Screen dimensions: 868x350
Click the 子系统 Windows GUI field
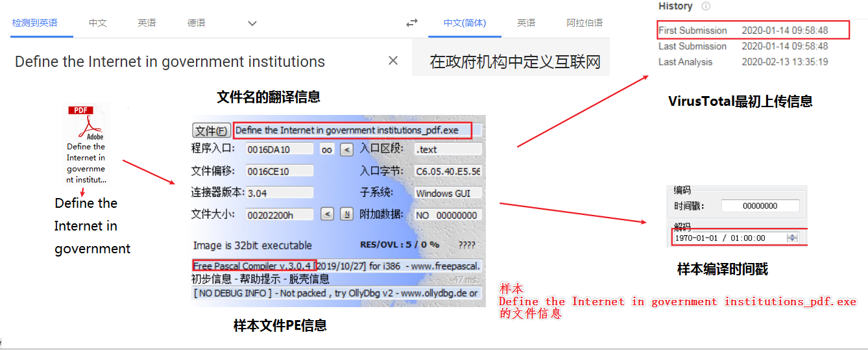click(448, 193)
